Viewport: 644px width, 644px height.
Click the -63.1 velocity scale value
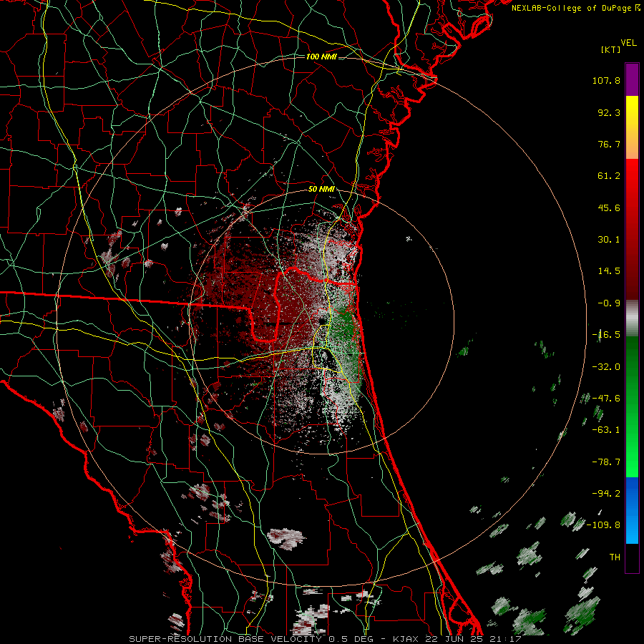pyautogui.click(x=606, y=430)
